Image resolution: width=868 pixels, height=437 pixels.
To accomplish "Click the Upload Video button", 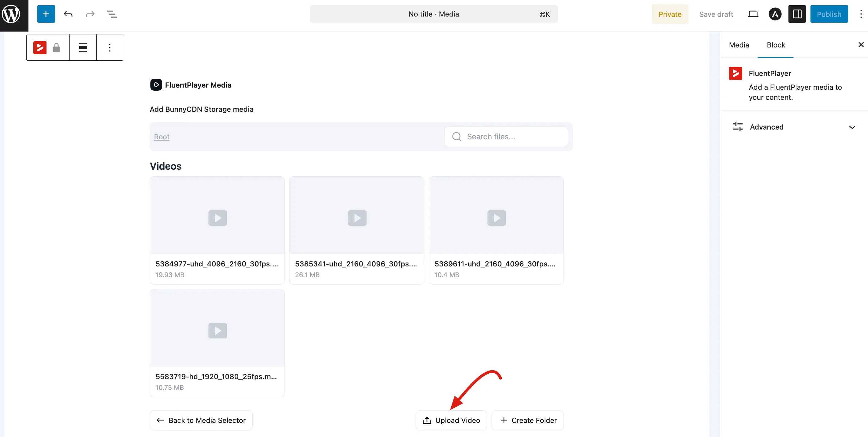I will click(451, 420).
